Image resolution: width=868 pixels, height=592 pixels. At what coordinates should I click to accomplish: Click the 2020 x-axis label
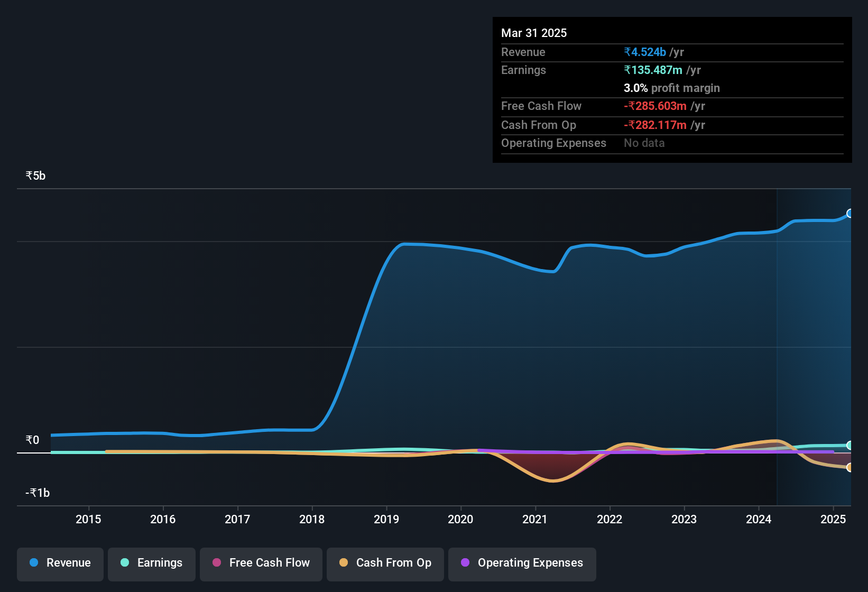460,520
